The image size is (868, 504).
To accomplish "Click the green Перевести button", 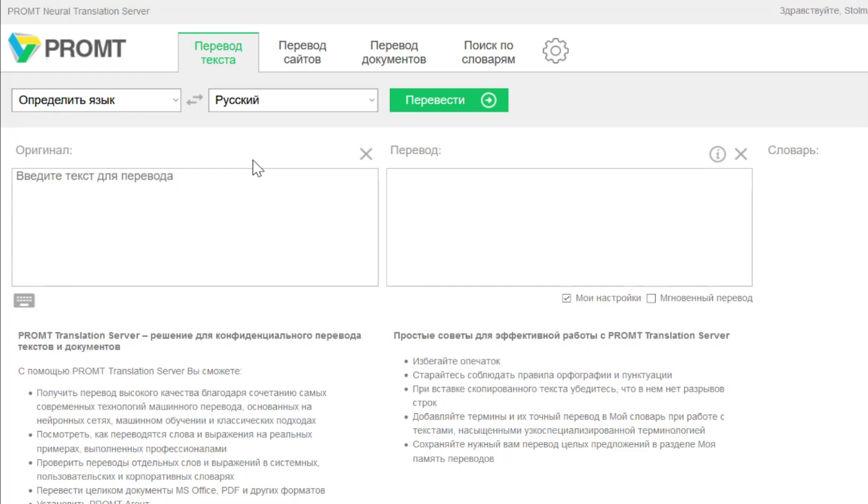I will [449, 100].
